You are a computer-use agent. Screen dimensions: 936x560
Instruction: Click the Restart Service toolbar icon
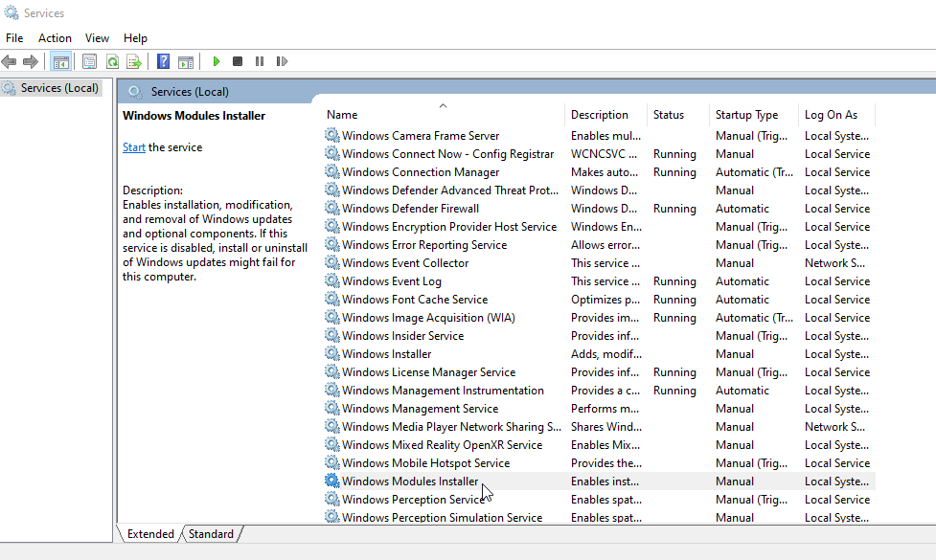tap(283, 61)
